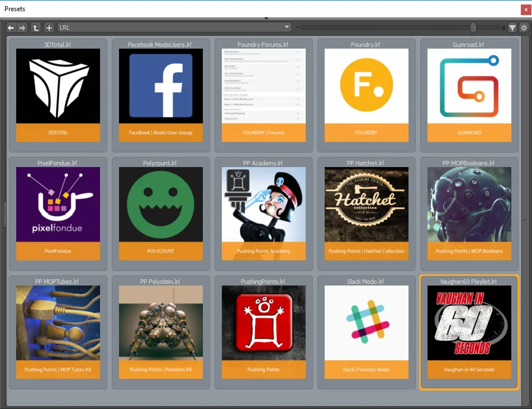Image resolution: width=532 pixels, height=409 pixels.
Task: Go back with the left arrow button
Action: click(x=11, y=27)
